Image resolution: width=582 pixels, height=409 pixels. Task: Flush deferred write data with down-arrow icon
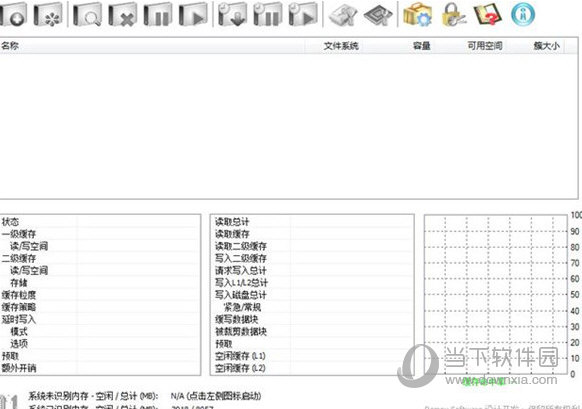[232, 15]
